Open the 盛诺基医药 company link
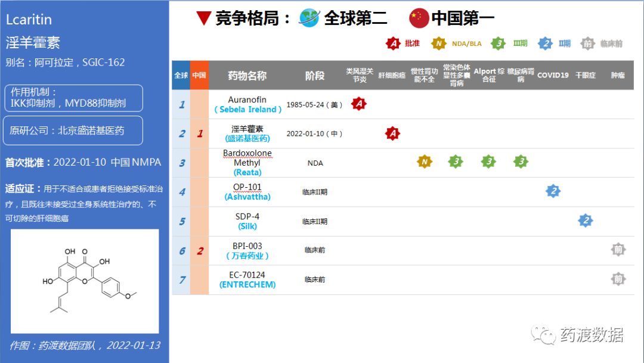This screenshot has height=363, width=644. click(248, 138)
